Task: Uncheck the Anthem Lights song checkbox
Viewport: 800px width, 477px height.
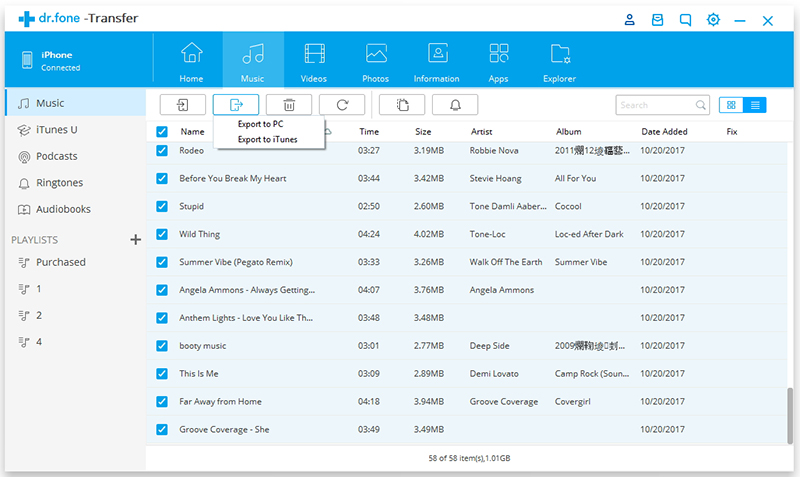Action: coord(162,318)
